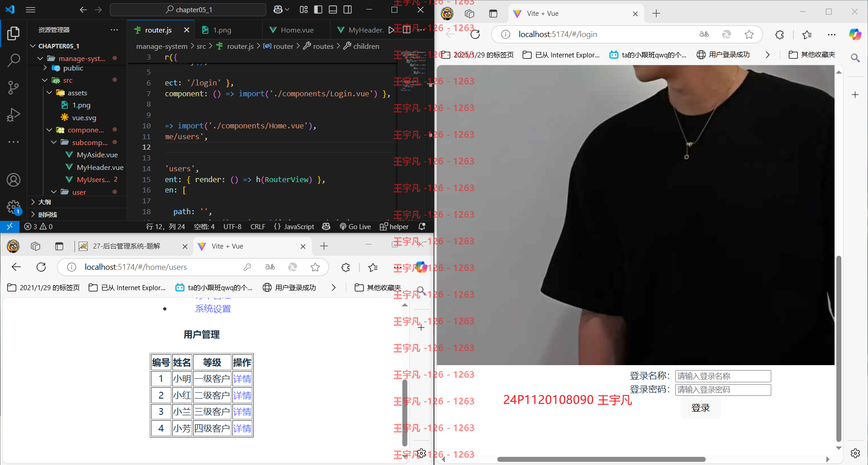Screen dimensions: 868x465
Task: Open remote window button in status bar
Action: click(9, 226)
